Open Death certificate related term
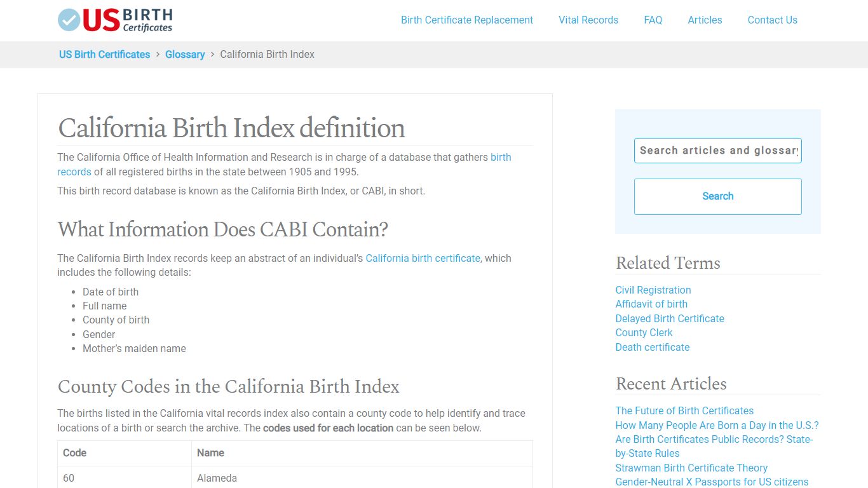868x488 pixels. tap(652, 347)
